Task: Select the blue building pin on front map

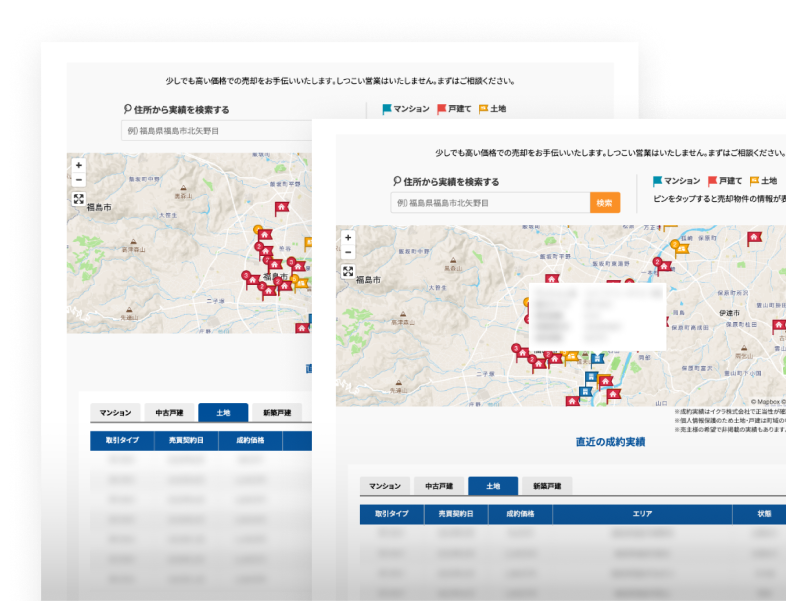Action: [590, 377]
